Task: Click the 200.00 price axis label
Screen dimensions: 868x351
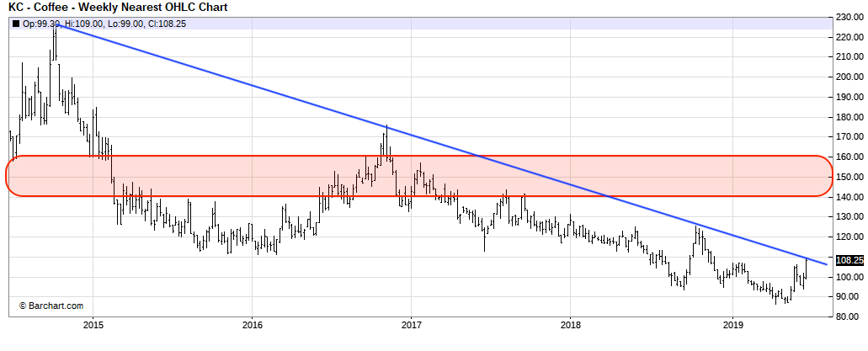Action: (x=849, y=77)
